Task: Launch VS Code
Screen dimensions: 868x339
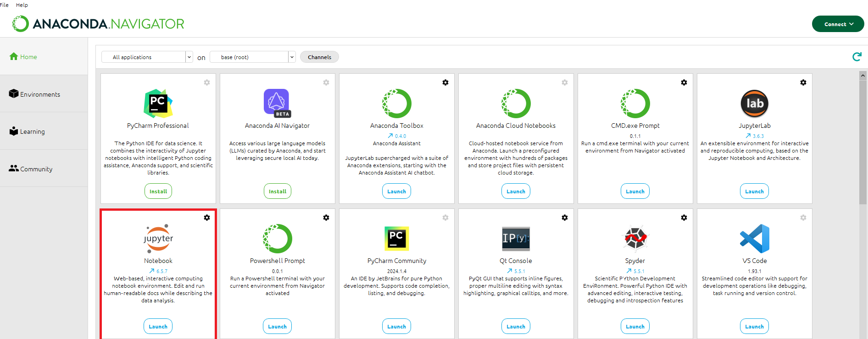Action: click(x=755, y=326)
